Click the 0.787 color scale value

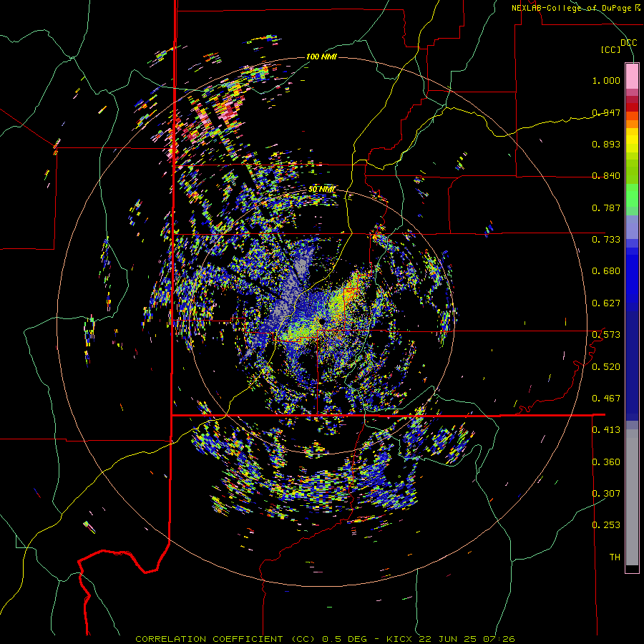pos(606,208)
